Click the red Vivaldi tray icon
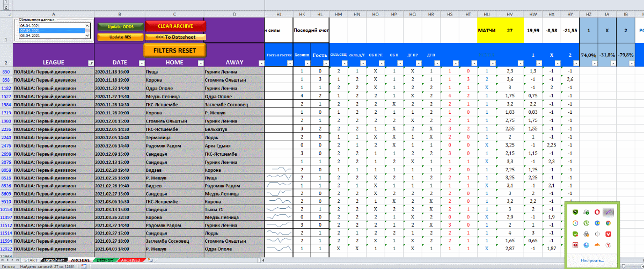The image size is (644, 269). click(x=607, y=234)
